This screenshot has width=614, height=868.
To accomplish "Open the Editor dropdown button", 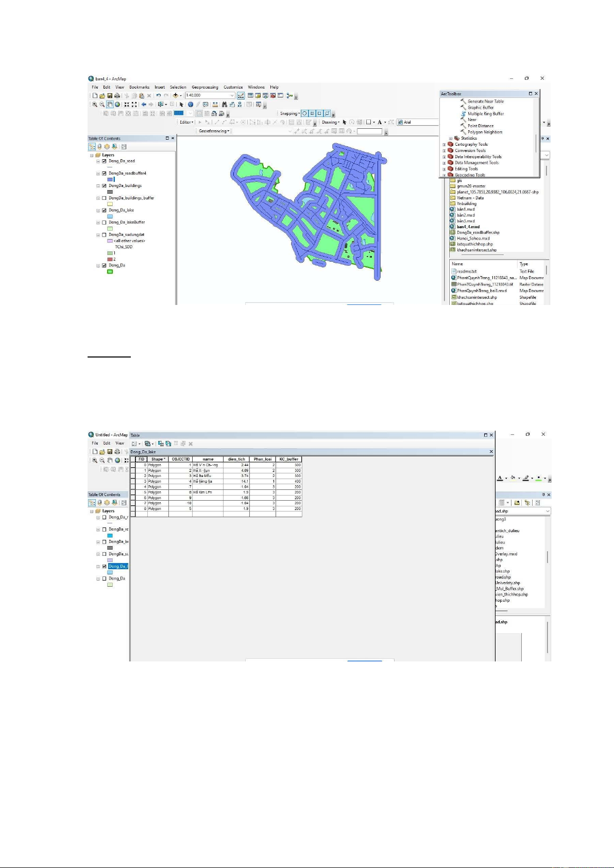I will 186,122.
